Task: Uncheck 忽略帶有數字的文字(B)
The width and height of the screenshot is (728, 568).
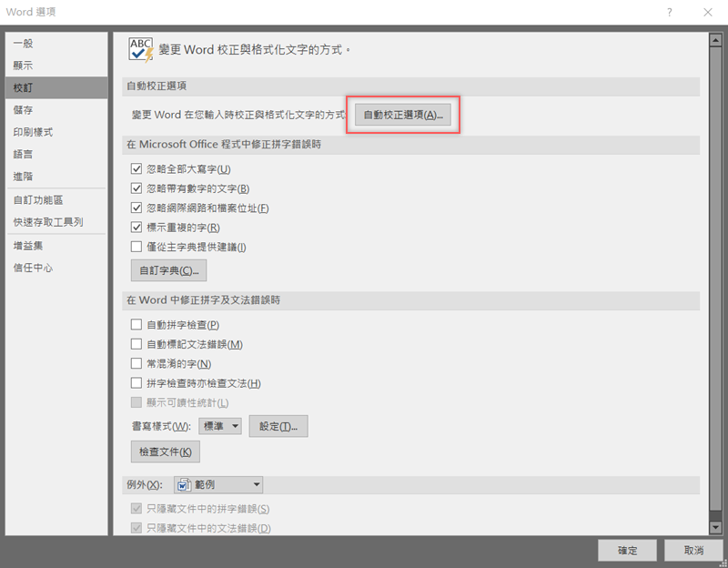Action: click(x=136, y=188)
